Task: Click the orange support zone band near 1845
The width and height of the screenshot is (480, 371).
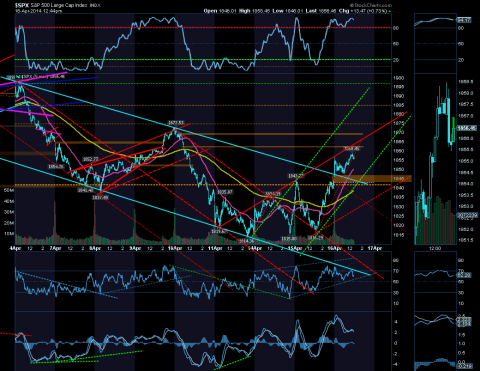Action: (372, 179)
